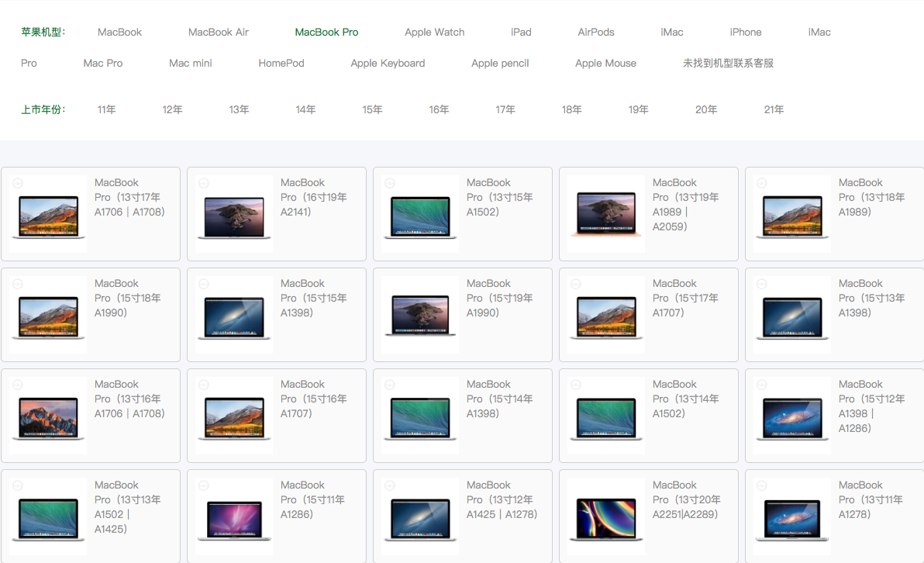Tick the radio circle on the 13寸15年 A1502 card
The height and width of the screenshot is (563, 924).
point(390,183)
